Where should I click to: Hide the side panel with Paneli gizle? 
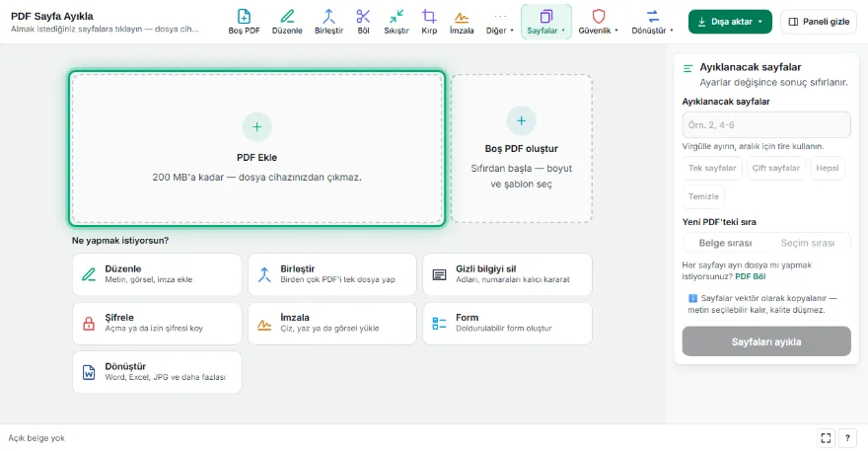point(819,22)
